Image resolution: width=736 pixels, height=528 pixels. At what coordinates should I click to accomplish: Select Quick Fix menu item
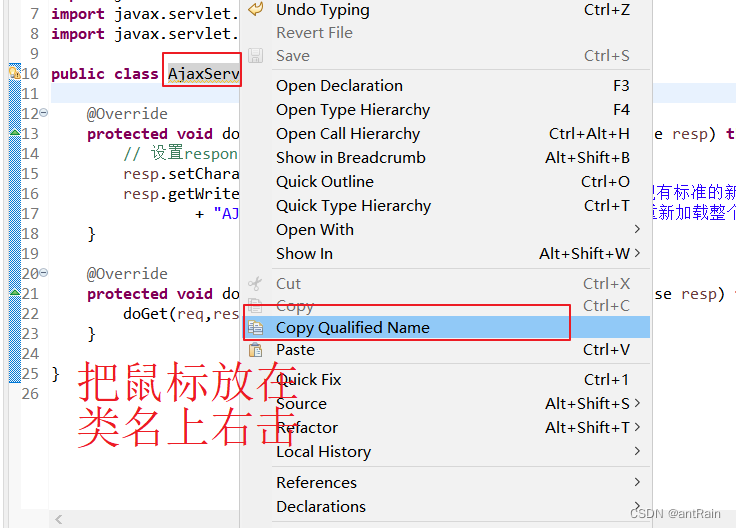[446, 379]
